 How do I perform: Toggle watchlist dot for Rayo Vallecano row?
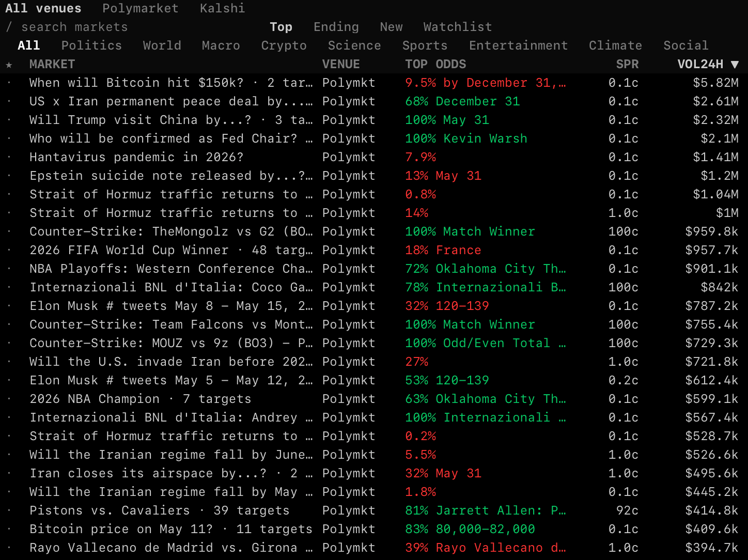(9, 548)
